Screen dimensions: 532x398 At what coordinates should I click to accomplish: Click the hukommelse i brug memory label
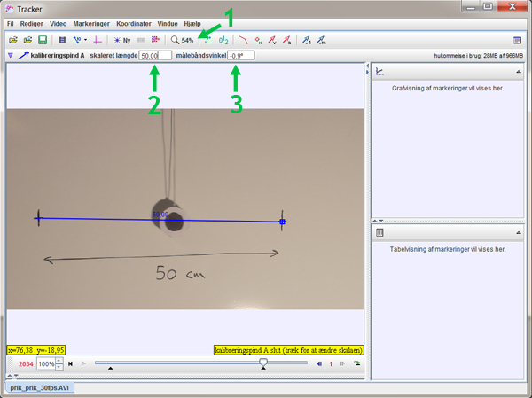(x=479, y=56)
